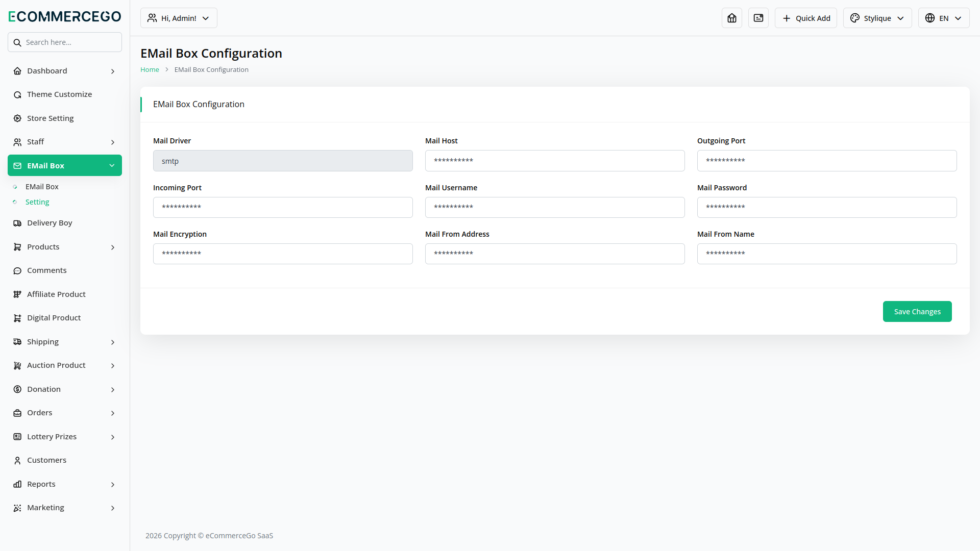The image size is (980, 551).
Task: Click the Mail Username input field
Action: pyautogui.click(x=555, y=208)
